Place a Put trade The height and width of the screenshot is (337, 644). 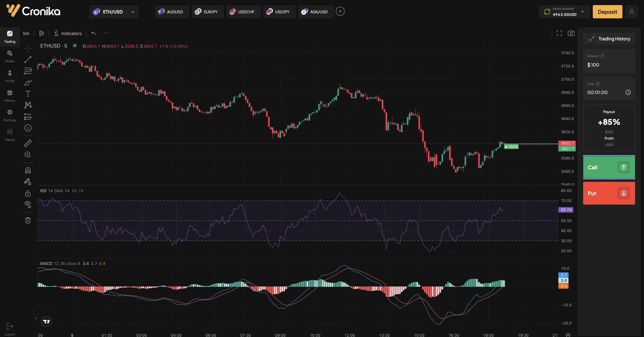[x=609, y=193]
